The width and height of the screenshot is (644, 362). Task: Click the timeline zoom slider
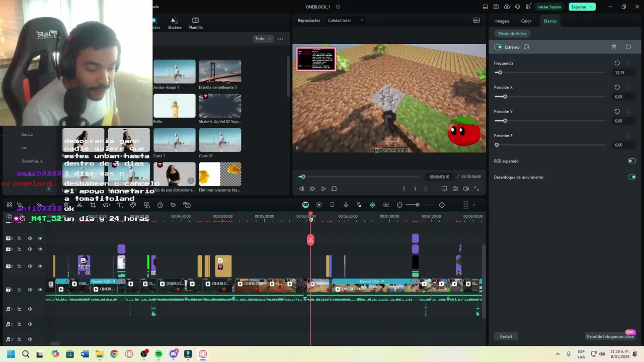pos(419,205)
